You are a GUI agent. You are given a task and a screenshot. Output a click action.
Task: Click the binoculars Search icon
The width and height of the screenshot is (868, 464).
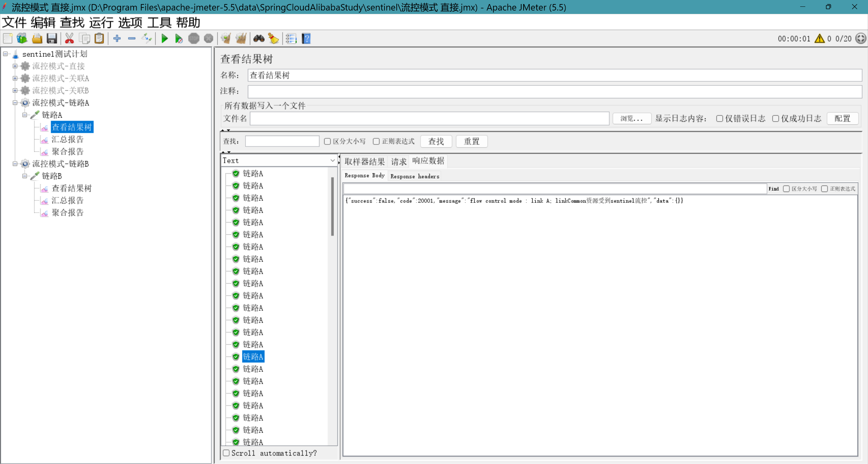point(259,39)
